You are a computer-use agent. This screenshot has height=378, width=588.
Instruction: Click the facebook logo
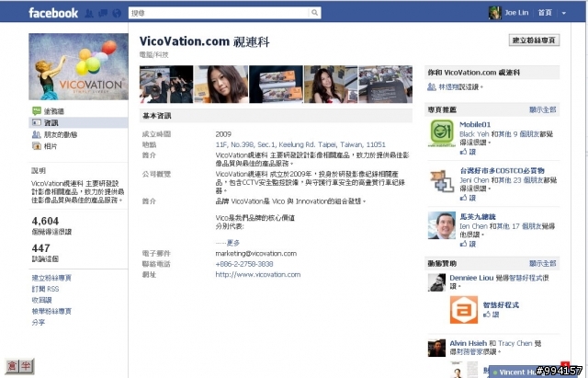click(53, 13)
